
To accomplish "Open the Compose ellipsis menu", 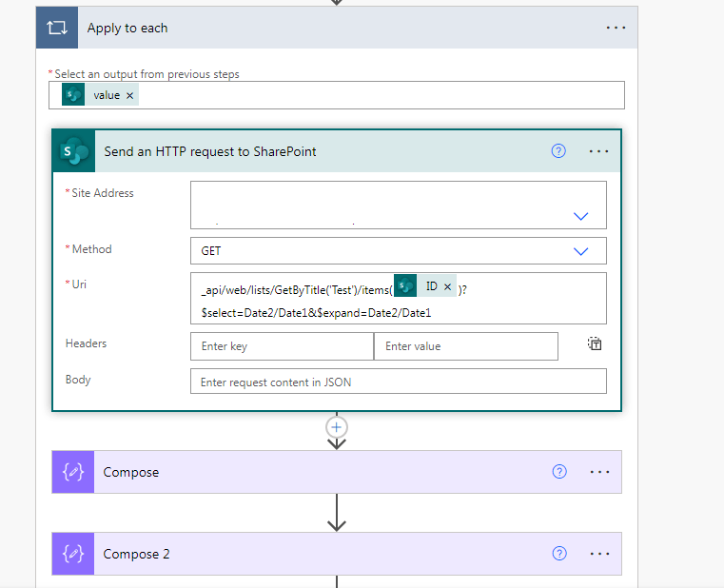I will pos(599,472).
